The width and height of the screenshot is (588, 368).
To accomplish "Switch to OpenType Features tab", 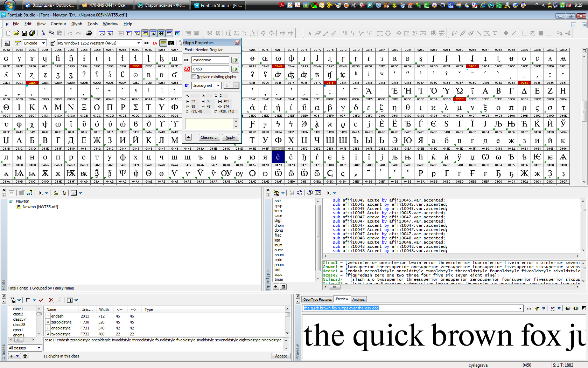I will coord(317,299).
